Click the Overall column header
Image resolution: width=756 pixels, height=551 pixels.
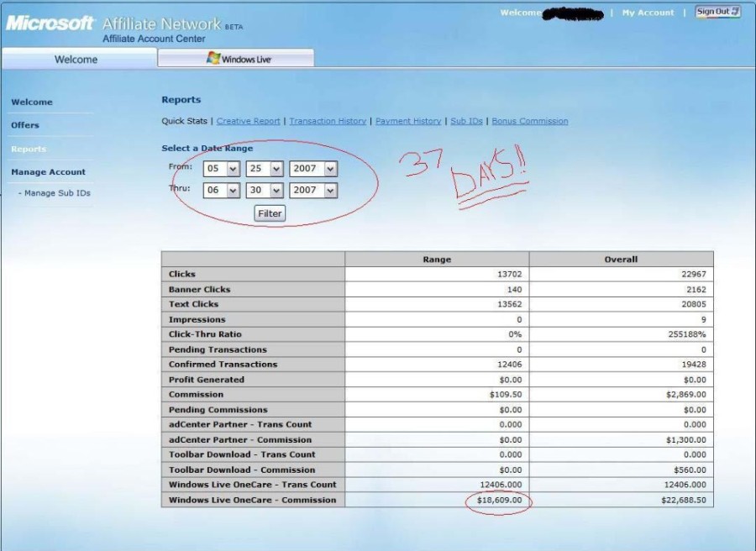[621, 260]
